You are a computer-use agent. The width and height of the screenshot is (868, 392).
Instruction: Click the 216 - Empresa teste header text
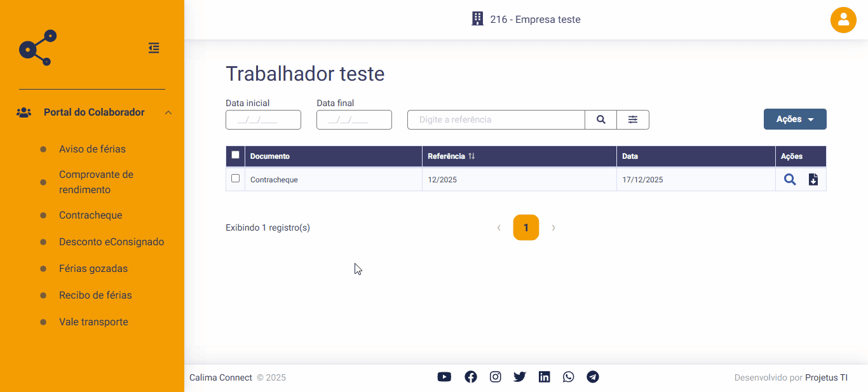535,20
